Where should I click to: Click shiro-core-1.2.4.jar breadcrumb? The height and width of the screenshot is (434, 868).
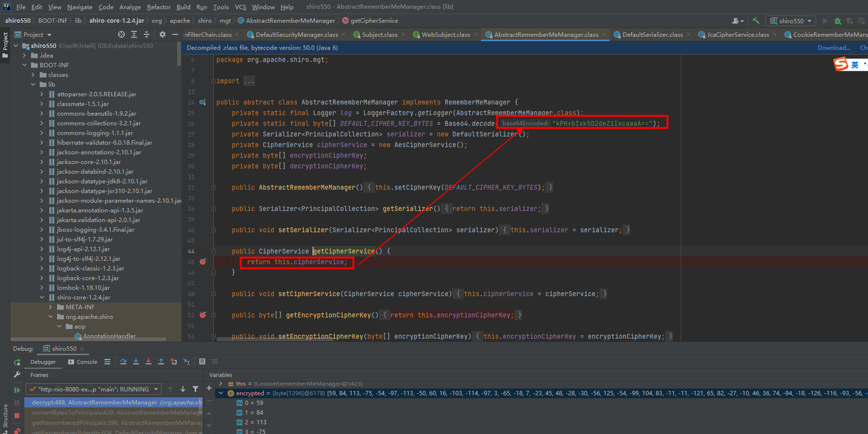tap(117, 20)
